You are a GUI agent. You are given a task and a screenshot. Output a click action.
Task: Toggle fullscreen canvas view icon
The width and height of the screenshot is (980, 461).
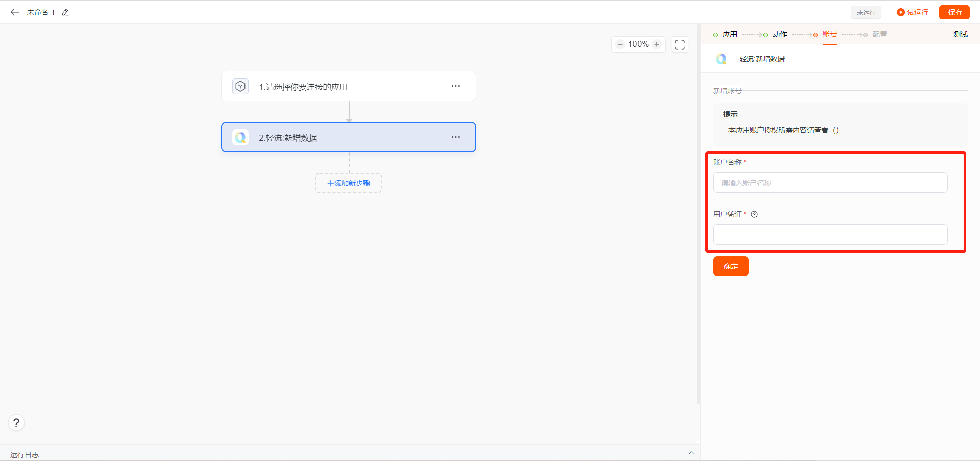tap(679, 44)
